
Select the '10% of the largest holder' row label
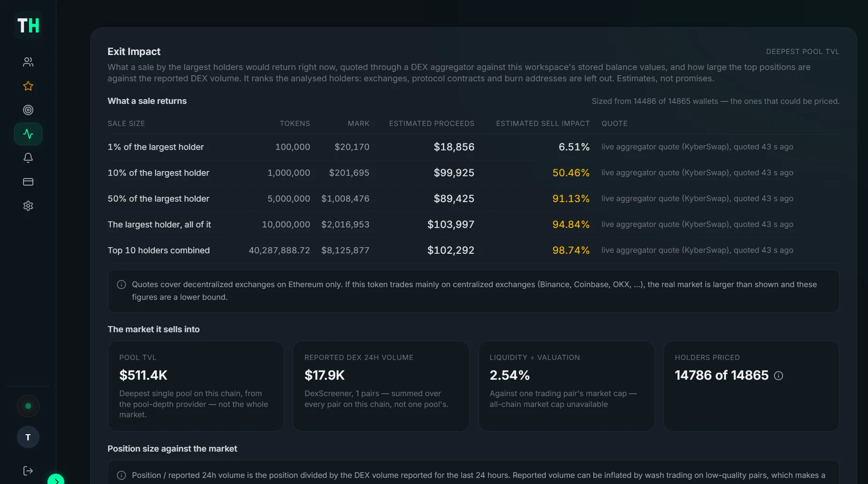[158, 173]
